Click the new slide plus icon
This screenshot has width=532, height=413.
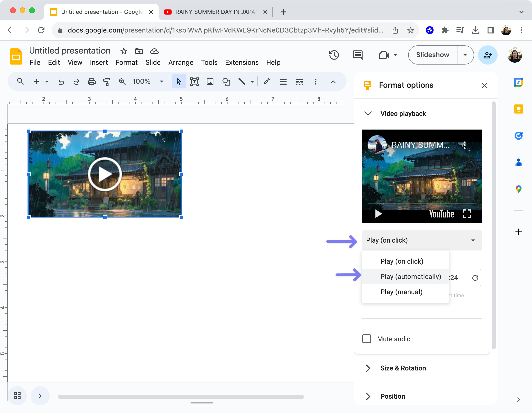tap(36, 82)
